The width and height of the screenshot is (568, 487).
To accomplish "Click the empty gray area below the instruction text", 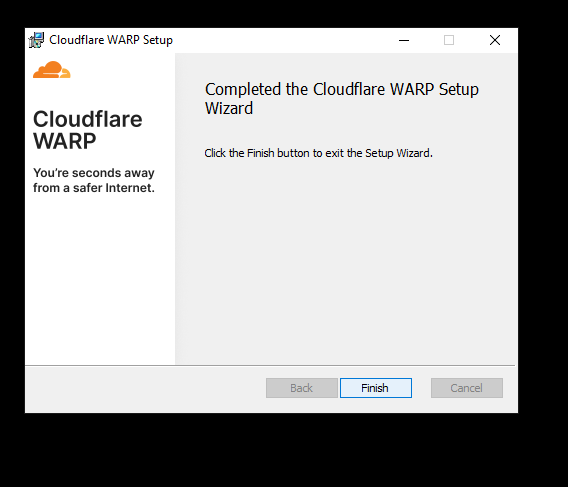I will (346, 261).
